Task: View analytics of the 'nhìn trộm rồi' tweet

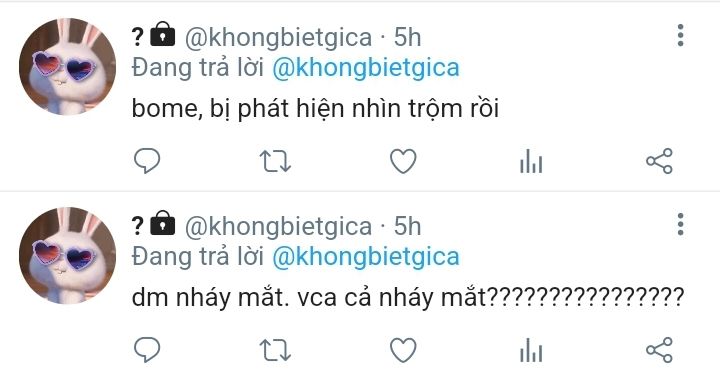Action: (531, 161)
